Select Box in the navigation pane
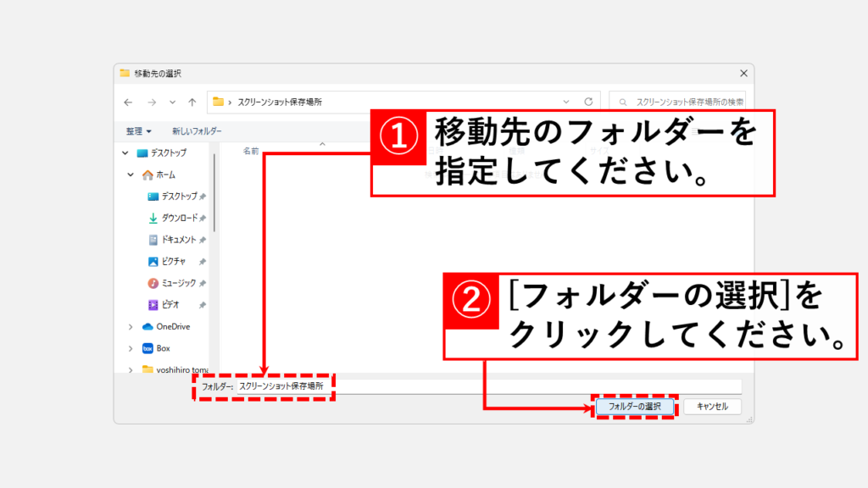The height and width of the screenshot is (488, 868). point(156,348)
